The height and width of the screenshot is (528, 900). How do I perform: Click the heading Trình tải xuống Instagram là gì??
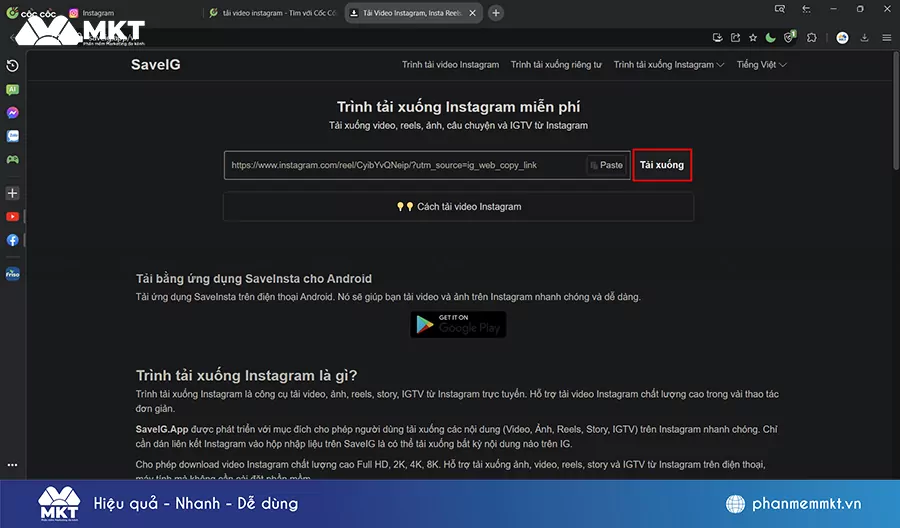click(246, 375)
